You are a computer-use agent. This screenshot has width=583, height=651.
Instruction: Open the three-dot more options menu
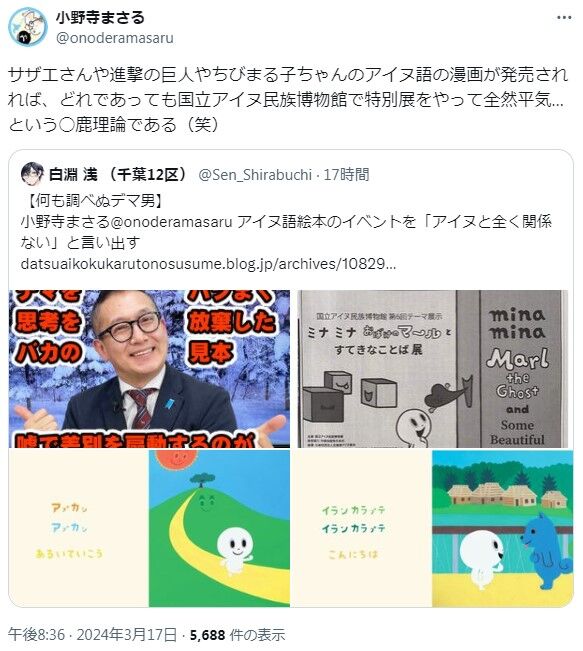(x=564, y=17)
